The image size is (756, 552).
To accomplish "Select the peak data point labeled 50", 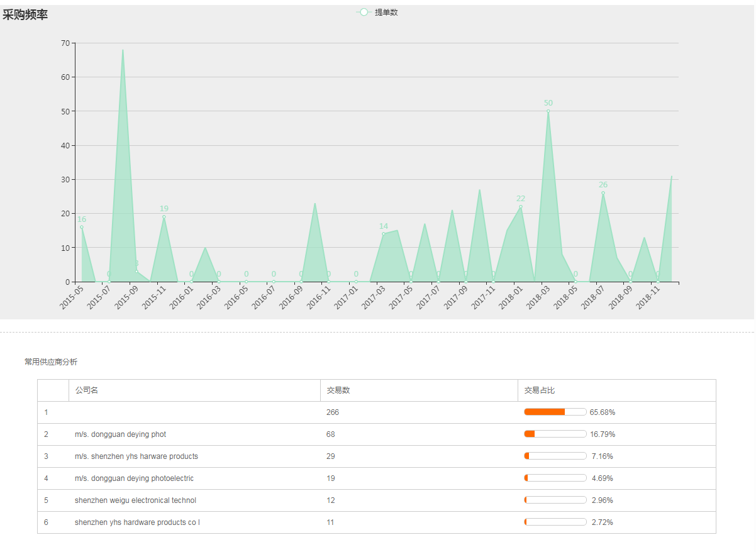I will point(548,111).
